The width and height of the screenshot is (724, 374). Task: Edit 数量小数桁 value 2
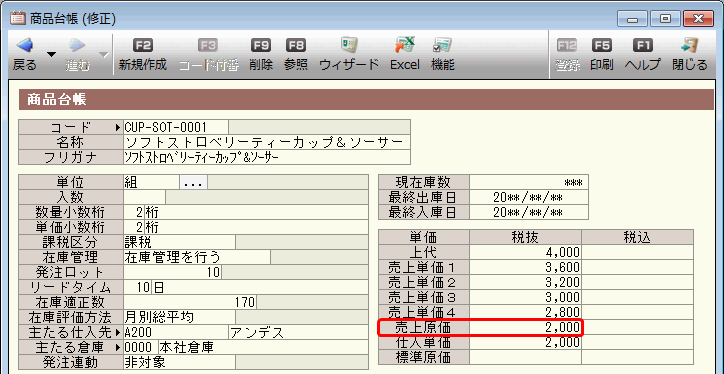[x=134, y=212]
